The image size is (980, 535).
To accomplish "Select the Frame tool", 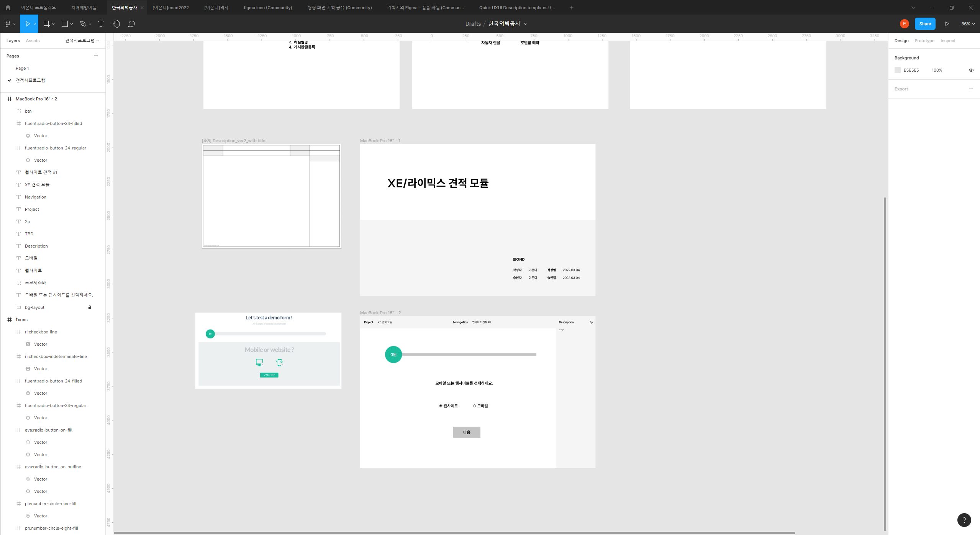I will 47,24.
